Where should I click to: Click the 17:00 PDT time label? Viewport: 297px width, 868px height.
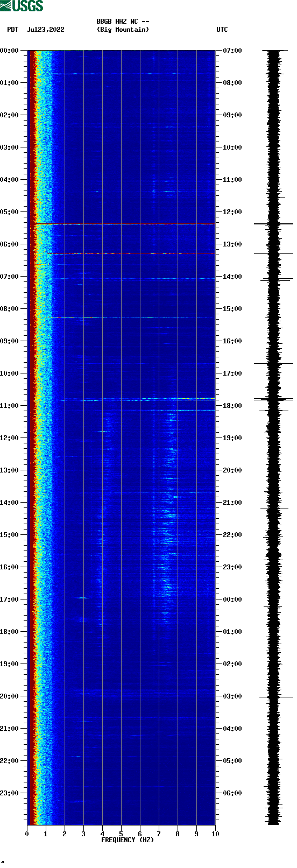tap(9, 599)
